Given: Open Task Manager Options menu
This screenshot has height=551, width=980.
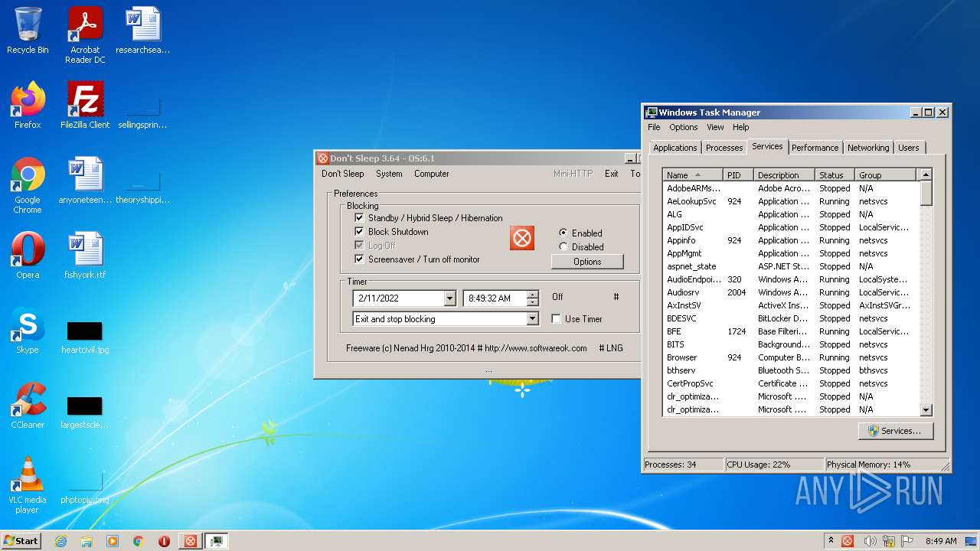Looking at the screenshot, I should [684, 127].
